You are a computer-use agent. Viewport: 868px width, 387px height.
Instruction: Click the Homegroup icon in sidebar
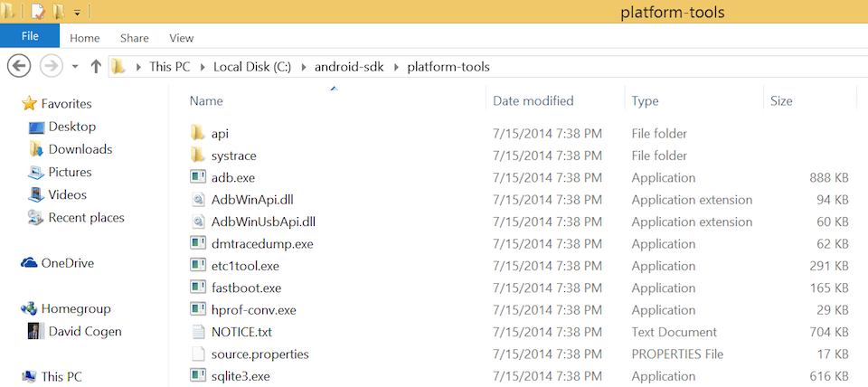[x=29, y=308]
